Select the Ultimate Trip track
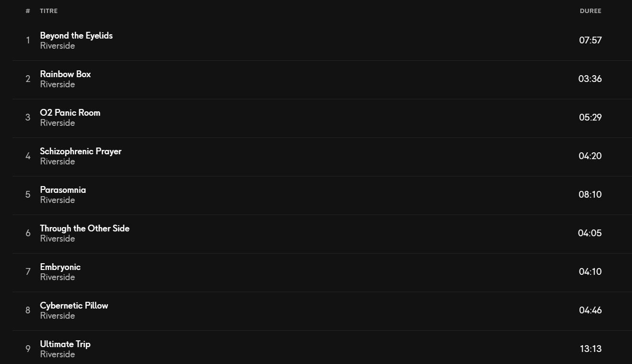The height and width of the screenshot is (364, 632). pos(65,344)
